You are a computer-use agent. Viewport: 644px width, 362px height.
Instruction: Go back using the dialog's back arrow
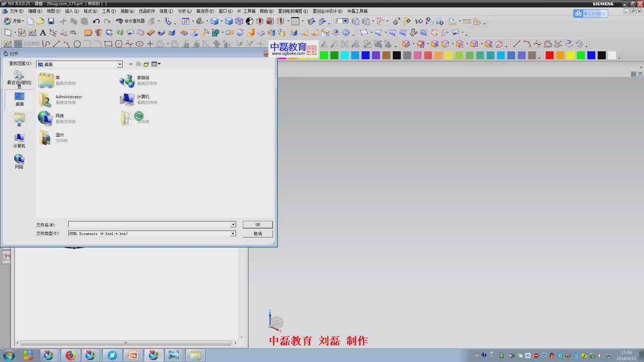pos(131,64)
